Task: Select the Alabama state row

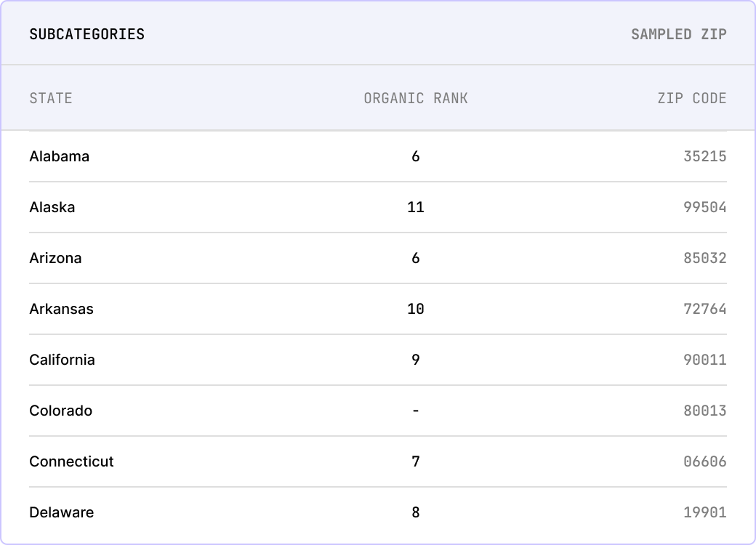Action: pos(378,156)
